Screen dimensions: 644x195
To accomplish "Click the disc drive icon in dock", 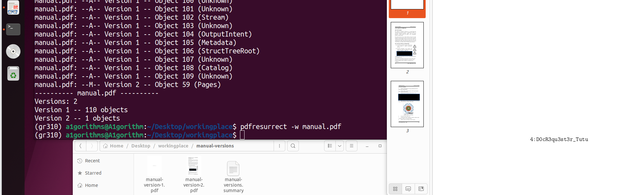I will (x=13, y=51).
